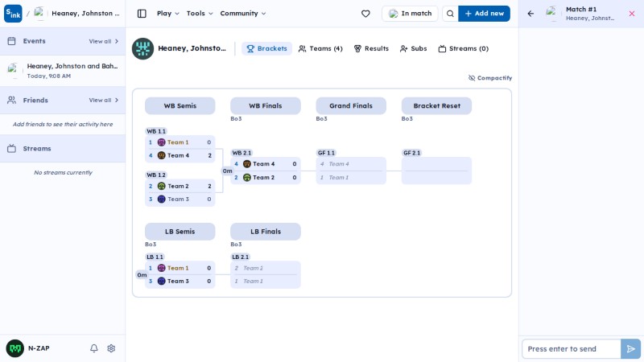This screenshot has width=644, height=362.
Task: Click the LB 1.1 match label
Action: (155, 257)
